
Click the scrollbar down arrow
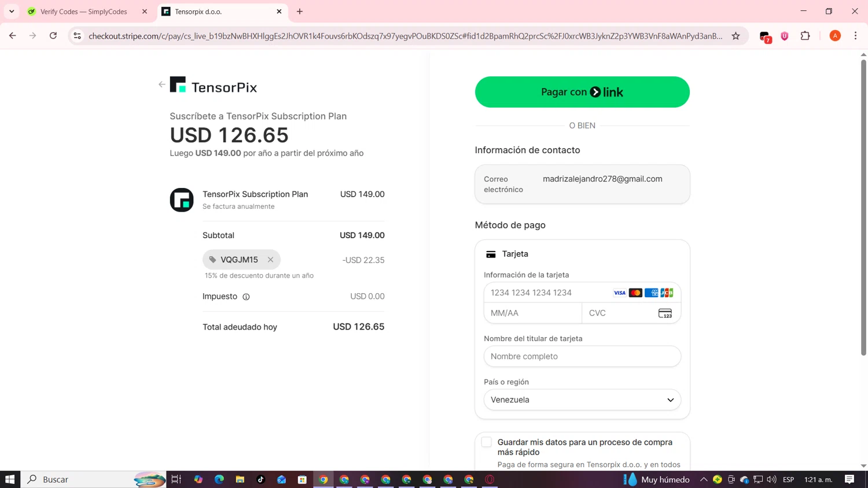point(863,465)
